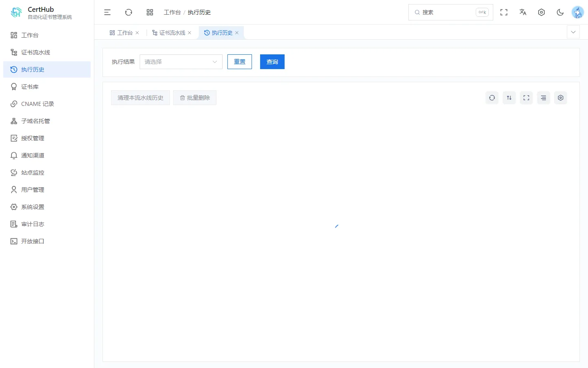Open 系统设置 in the sidebar

[x=47, y=207]
